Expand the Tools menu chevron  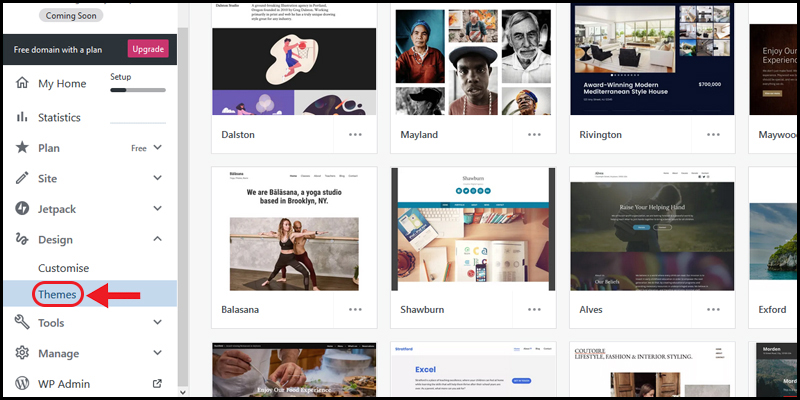coord(158,322)
